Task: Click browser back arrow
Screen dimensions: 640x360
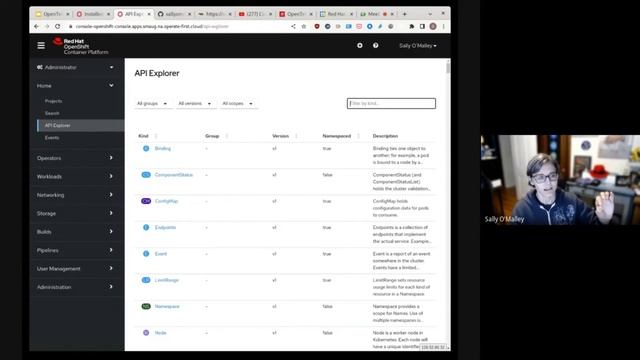Action: point(37,26)
